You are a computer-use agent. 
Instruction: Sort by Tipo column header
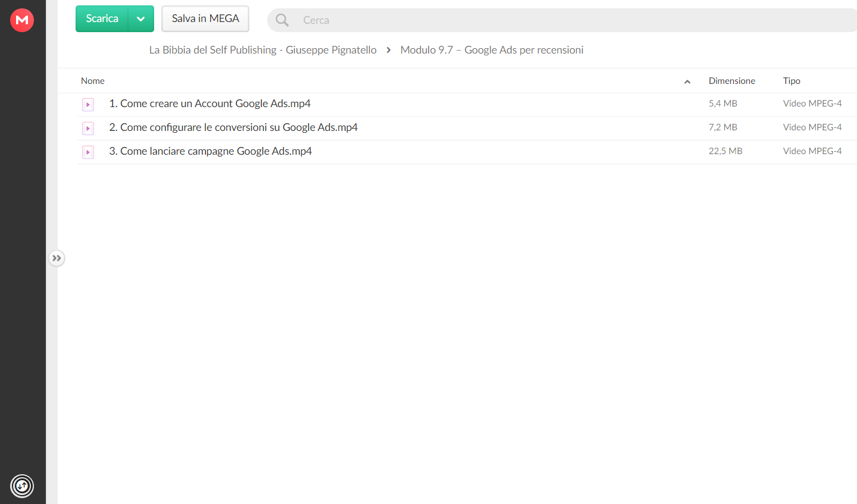click(x=792, y=81)
